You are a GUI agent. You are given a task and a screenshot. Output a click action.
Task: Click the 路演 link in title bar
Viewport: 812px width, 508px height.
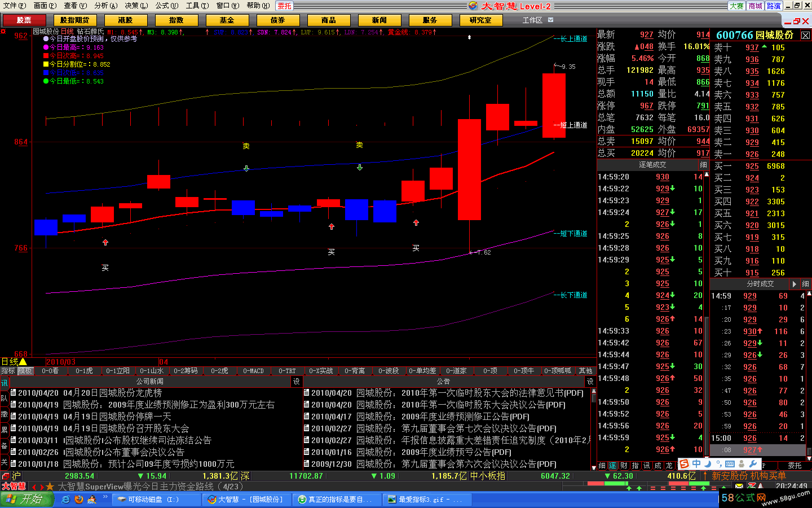[x=774, y=6]
